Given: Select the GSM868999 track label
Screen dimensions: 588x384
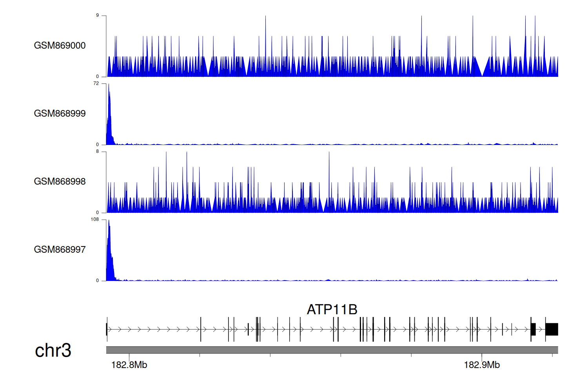Looking at the screenshot, I should (60, 114).
